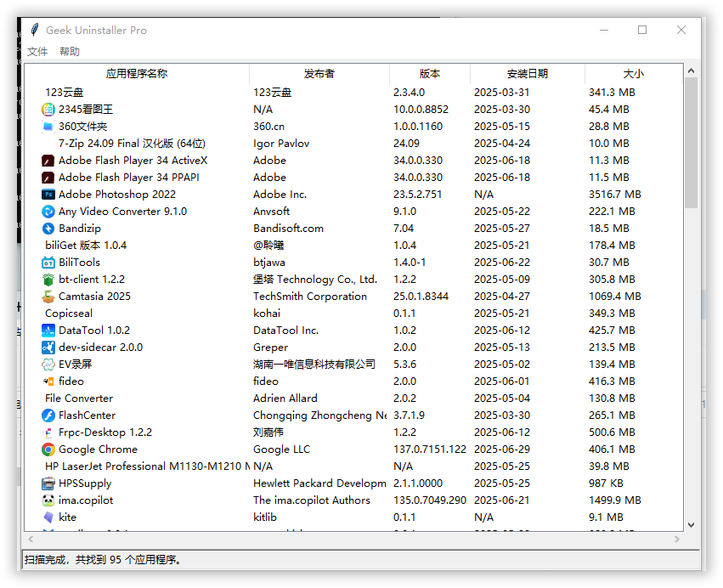This screenshot has height=588, width=723.
Task: Click size 1499.9 MB
Action: point(615,500)
